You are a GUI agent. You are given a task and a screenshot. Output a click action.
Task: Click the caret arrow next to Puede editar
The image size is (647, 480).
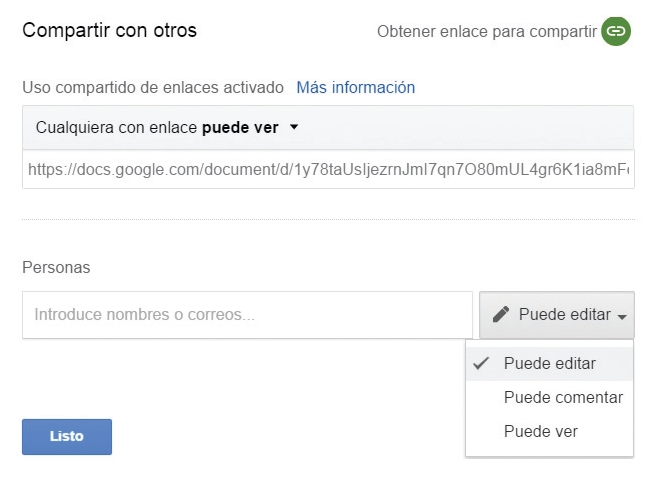622,317
